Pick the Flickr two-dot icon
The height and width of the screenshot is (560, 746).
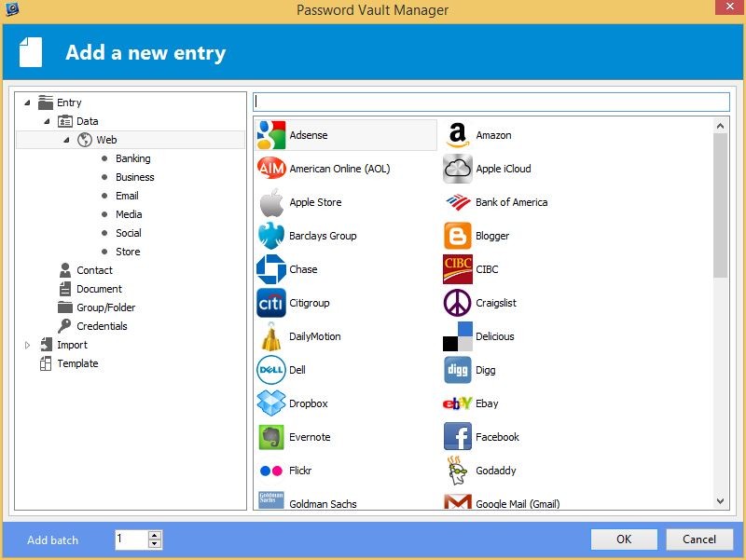click(271, 471)
